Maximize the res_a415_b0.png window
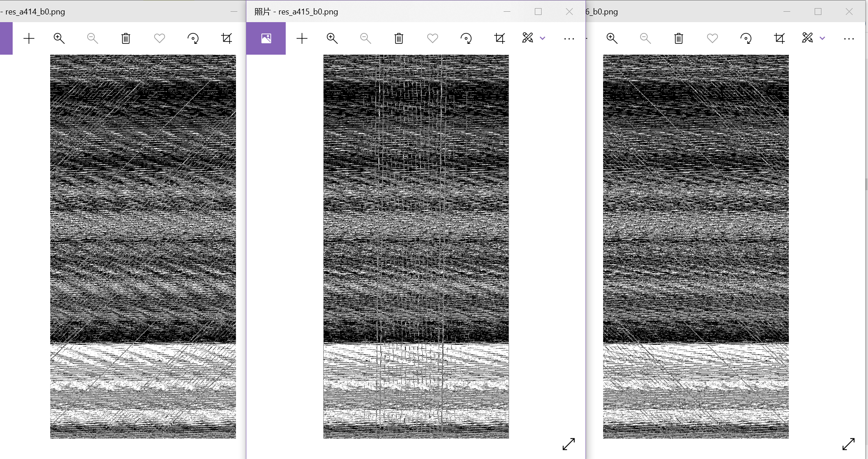This screenshot has height=459, width=868. tap(538, 12)
